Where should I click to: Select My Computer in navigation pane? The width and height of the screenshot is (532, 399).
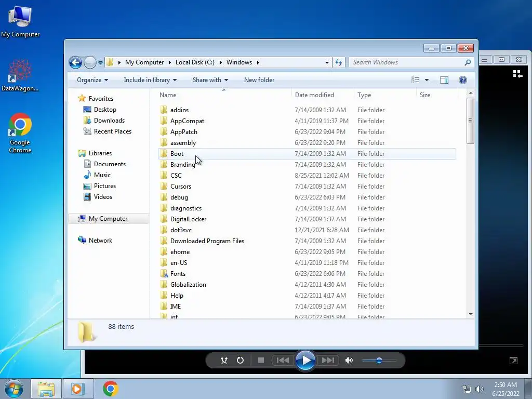108,219
